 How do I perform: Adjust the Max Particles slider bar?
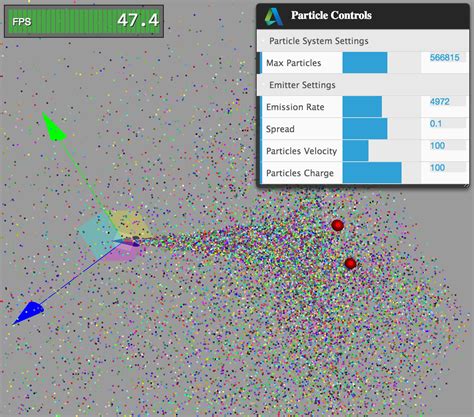click(381, 62)
